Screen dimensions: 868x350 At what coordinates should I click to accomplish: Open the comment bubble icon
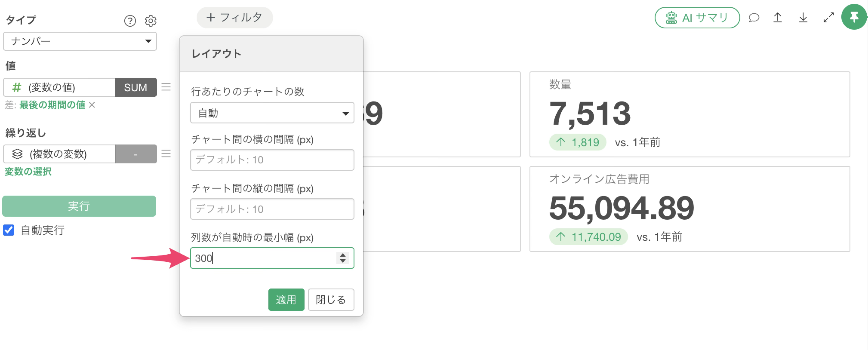pos(754,17)
